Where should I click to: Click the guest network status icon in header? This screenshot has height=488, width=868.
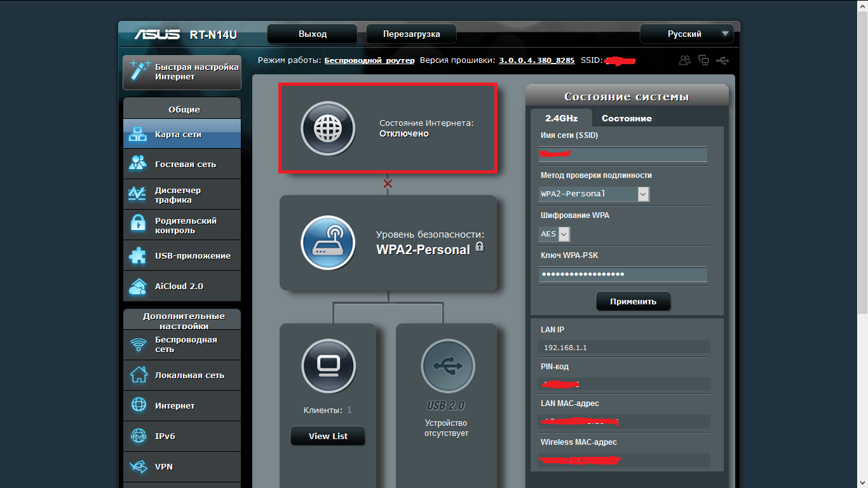[x=684, y=60]
